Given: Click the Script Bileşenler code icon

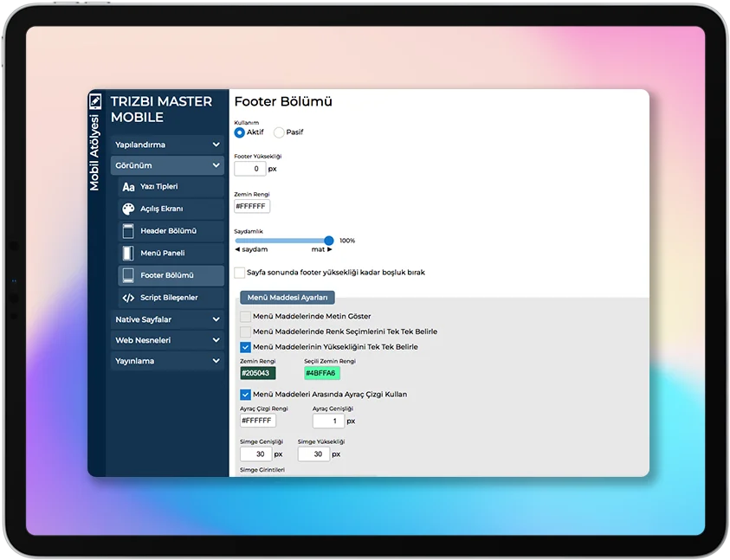Looking at the screenshot, I should coord(128,298).
